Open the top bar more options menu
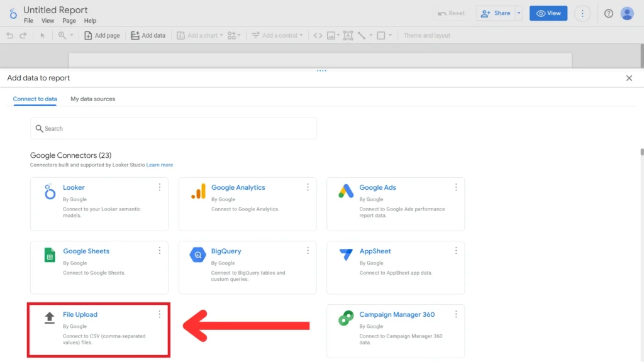Image resolution: width=644 pixels, height=362 pixels. (x=582, y=13)
